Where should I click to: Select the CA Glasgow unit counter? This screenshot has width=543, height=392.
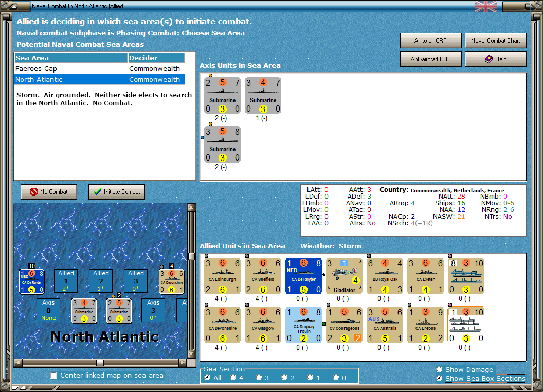(263, 325)
